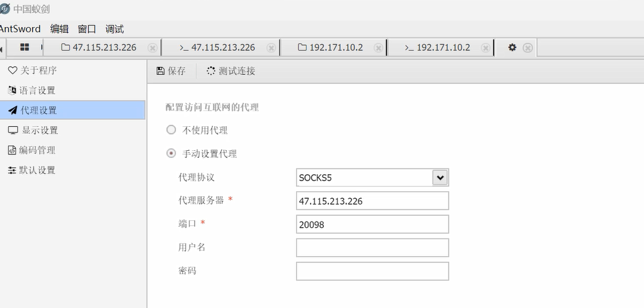The height and width of the screenshot is (308, 644).
Task: Click the save floppy disk icon
Action: coord(161,71)
